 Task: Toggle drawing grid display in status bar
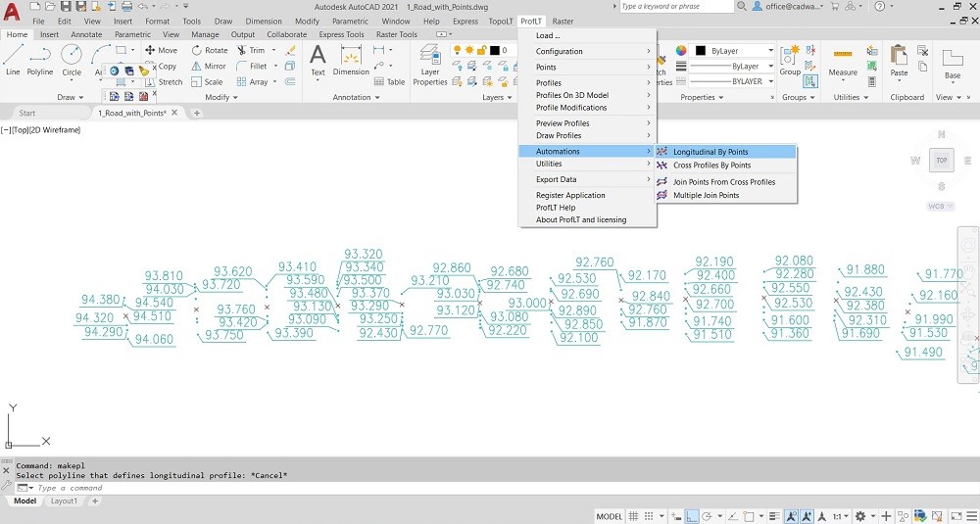pos(634,516)
